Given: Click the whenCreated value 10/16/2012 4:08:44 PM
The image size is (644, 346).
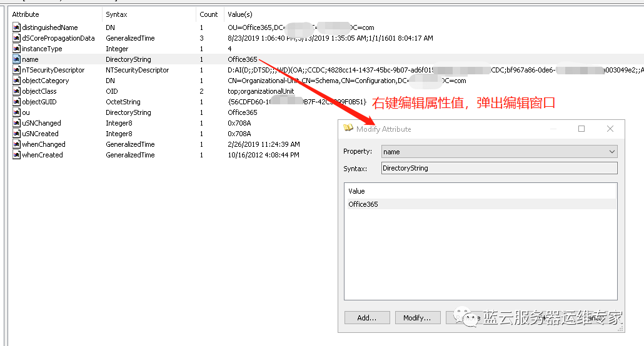Looking at the screenshot, I should [263, 155].
